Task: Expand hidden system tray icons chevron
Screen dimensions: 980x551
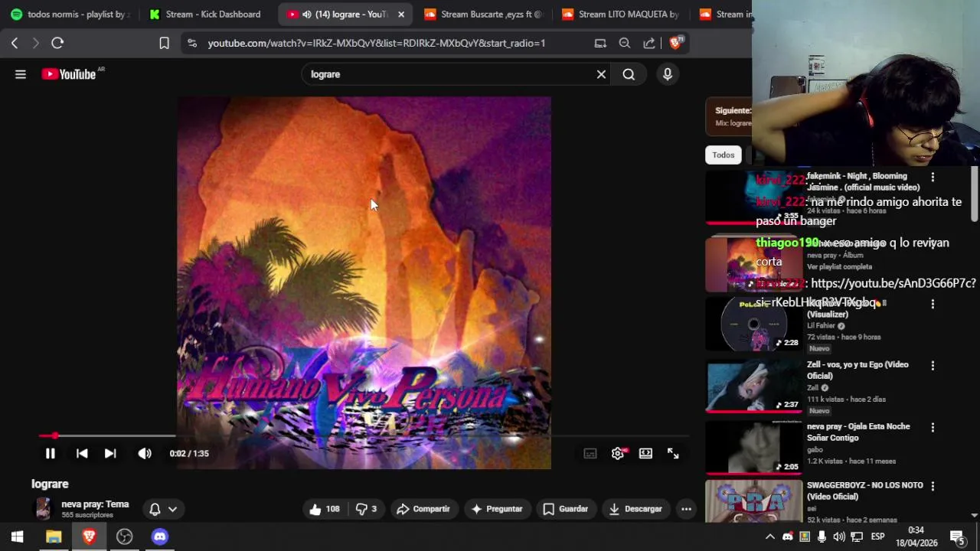Action: pyautogui.click(x=770, y=536)
